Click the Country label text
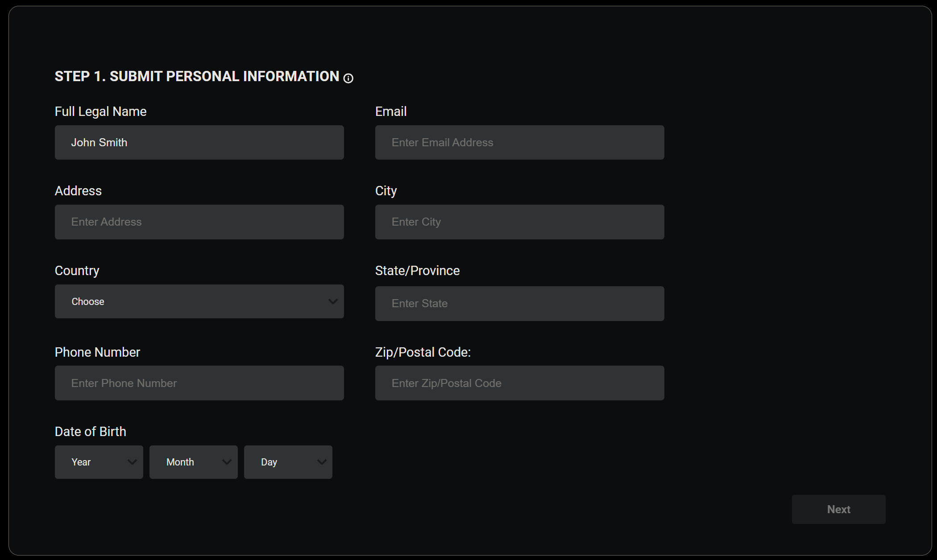The height and width of the screenshot is (560, 937). 77,271
